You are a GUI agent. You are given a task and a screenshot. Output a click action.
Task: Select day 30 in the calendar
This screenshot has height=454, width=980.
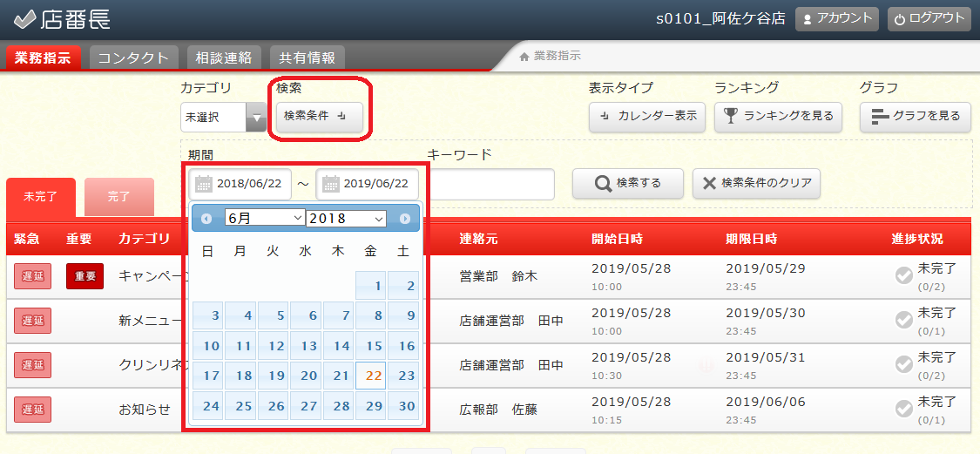(x=403, y=406)
